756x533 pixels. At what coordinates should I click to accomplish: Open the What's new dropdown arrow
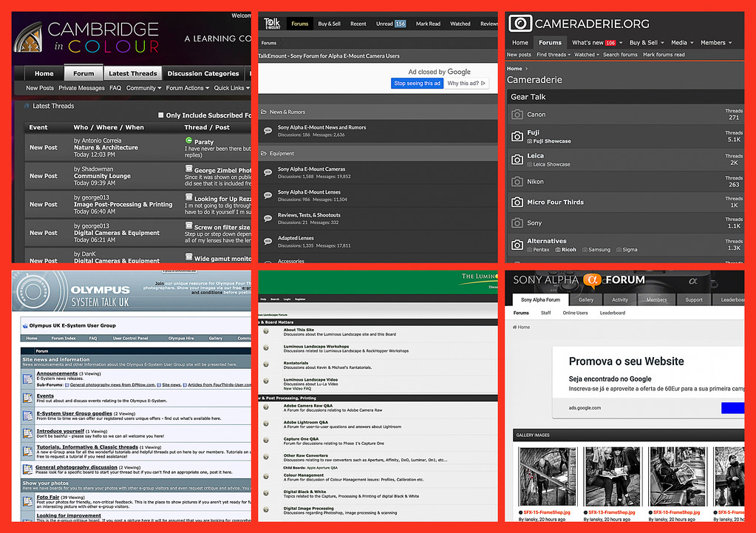coord(621,43)
